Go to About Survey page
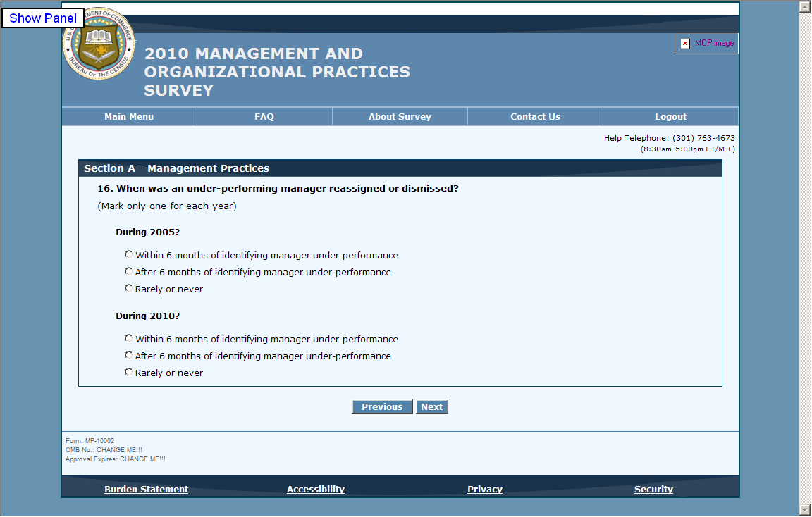 [x=400, y=117]
